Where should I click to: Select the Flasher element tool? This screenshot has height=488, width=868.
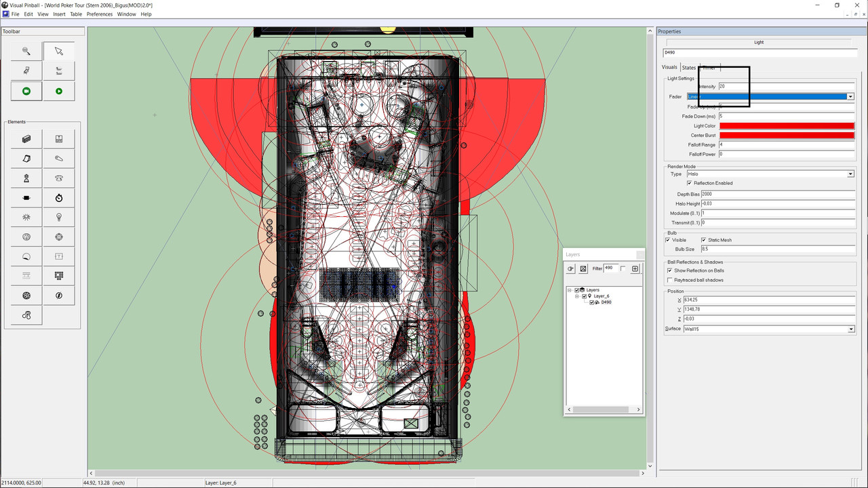coord(59,296)
